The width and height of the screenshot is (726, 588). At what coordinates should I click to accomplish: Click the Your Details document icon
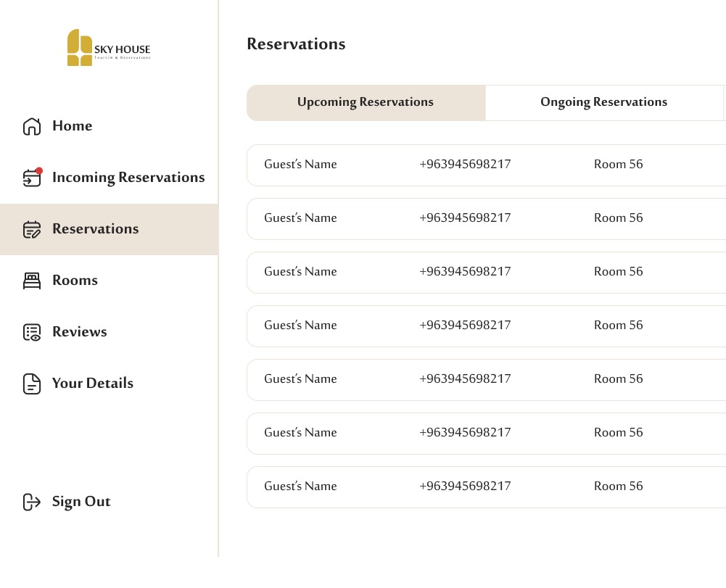coord(32,384)
